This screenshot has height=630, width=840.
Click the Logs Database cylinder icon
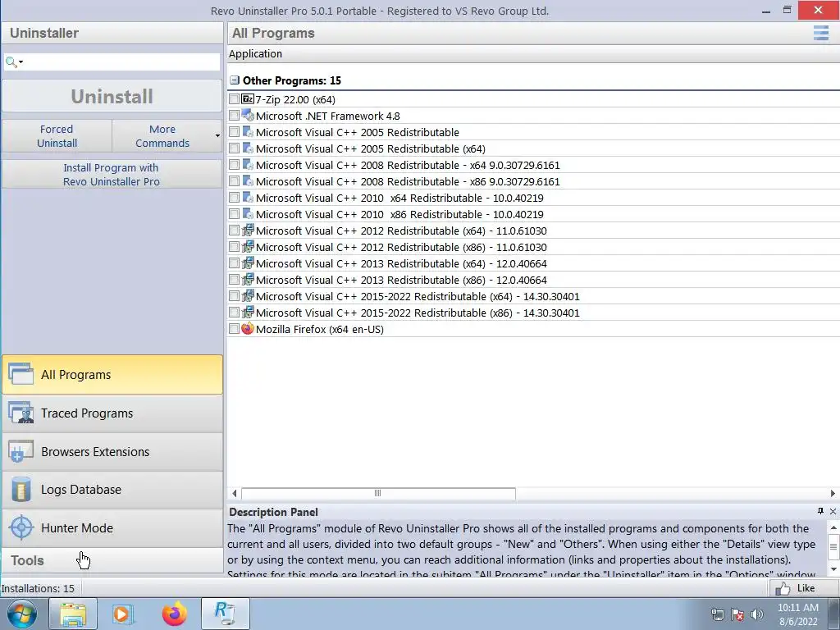coord(21,489)
